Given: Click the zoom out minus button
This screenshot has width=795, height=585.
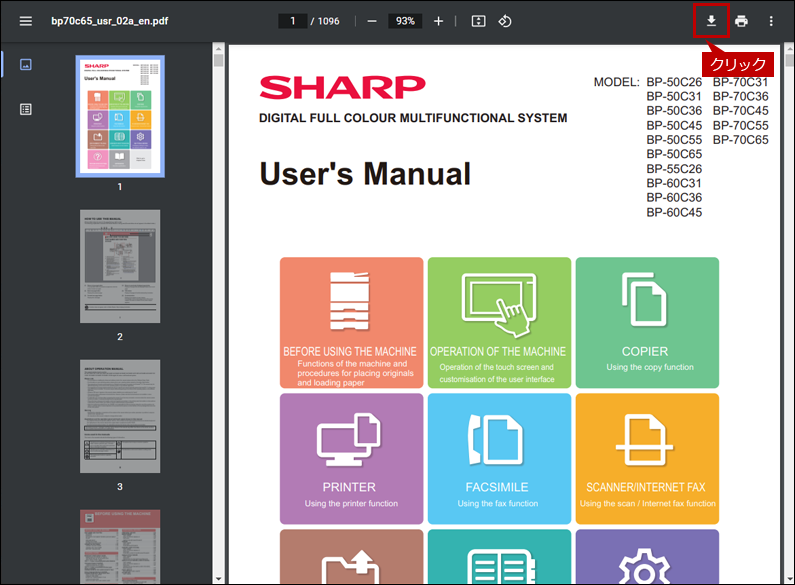Looking at the screenshot, I should 372,21.
